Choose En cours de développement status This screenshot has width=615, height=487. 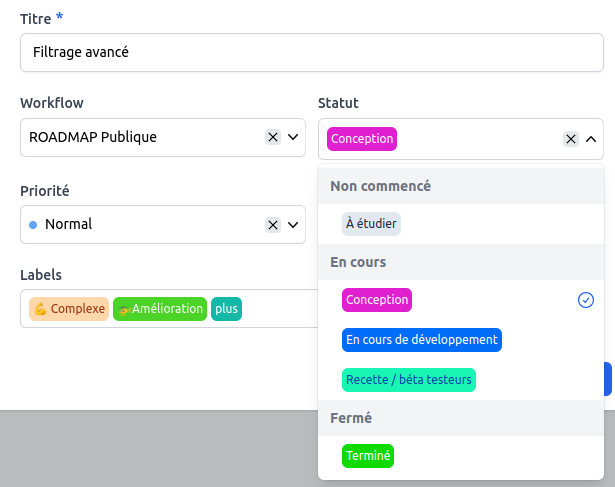(x=422, y=340)
